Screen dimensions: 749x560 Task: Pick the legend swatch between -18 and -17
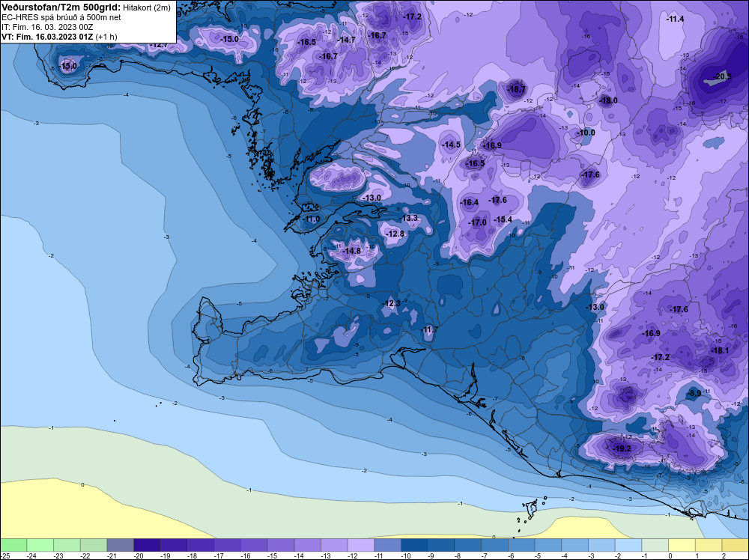pos(201,545)
